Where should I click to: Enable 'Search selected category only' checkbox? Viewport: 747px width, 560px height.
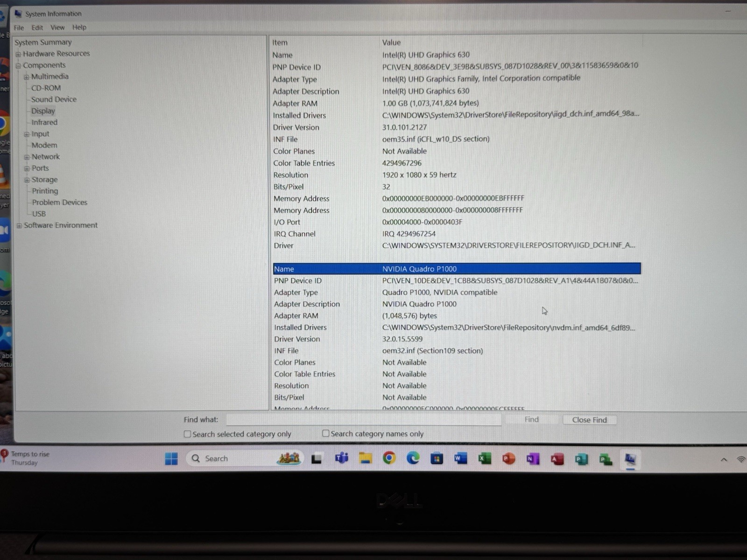[x=187, y=434]
